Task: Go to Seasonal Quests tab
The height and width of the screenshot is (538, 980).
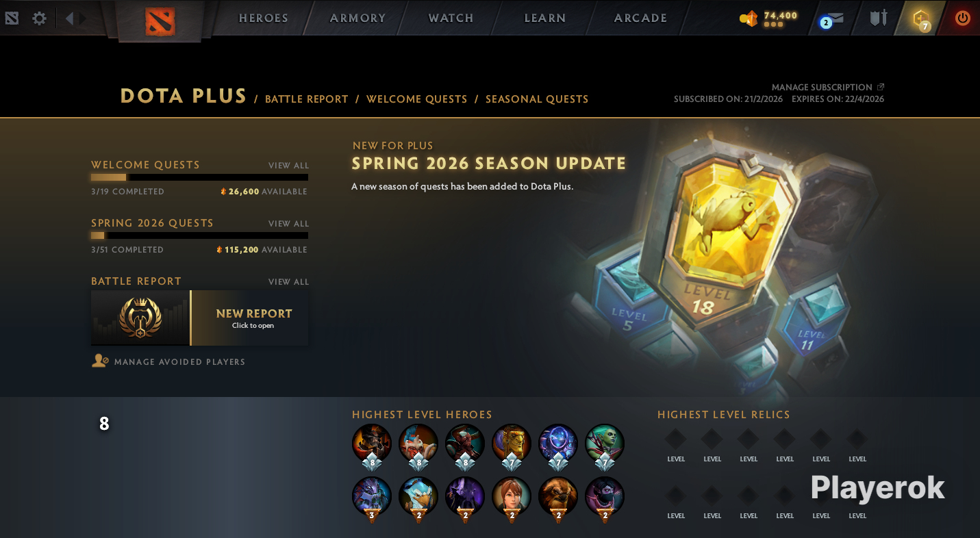Action: click(537, 99)
